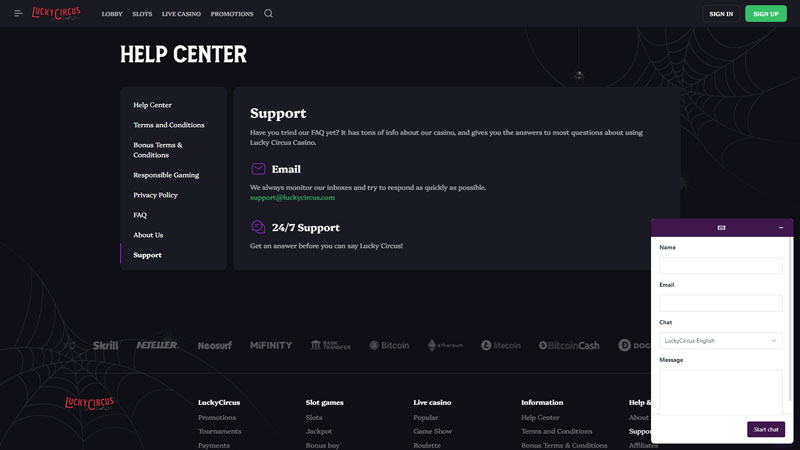The height and width of the screenshot is (450, 800).
Task: Click the Lucky Circus footer logo
Action: [89, 403]
